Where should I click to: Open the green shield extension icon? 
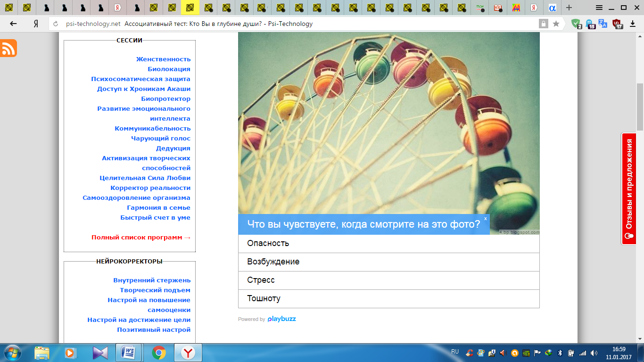click(x=576, y=24)
